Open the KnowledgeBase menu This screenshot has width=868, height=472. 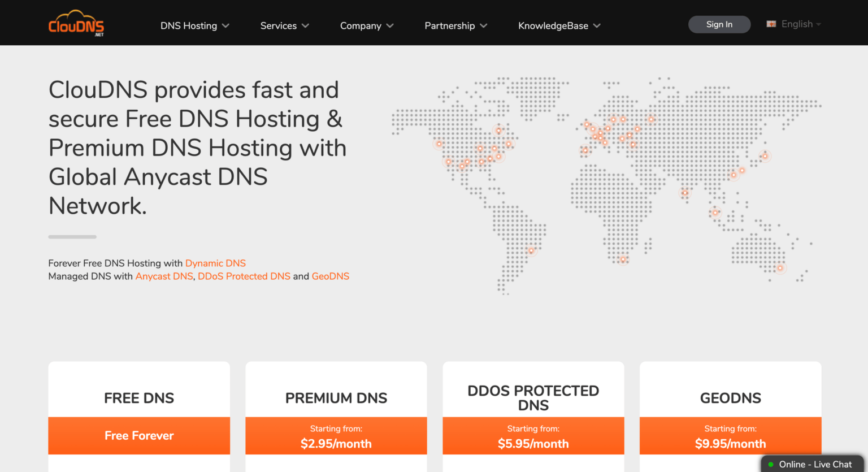pyautogui.click(x=559, y=26)
